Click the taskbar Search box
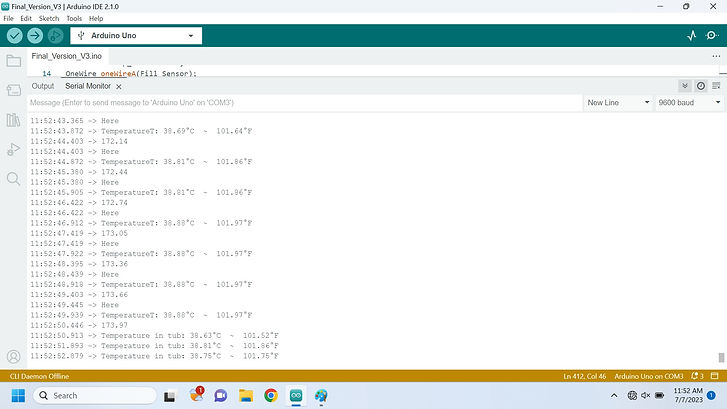This screenshot has width=727, height=409. click(x=95, y=396)
